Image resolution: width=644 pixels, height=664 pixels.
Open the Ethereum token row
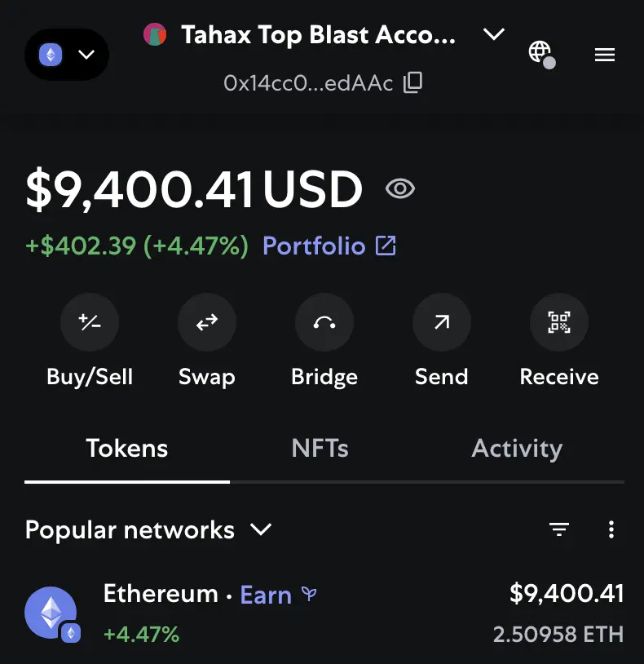[x=324, y=613]
